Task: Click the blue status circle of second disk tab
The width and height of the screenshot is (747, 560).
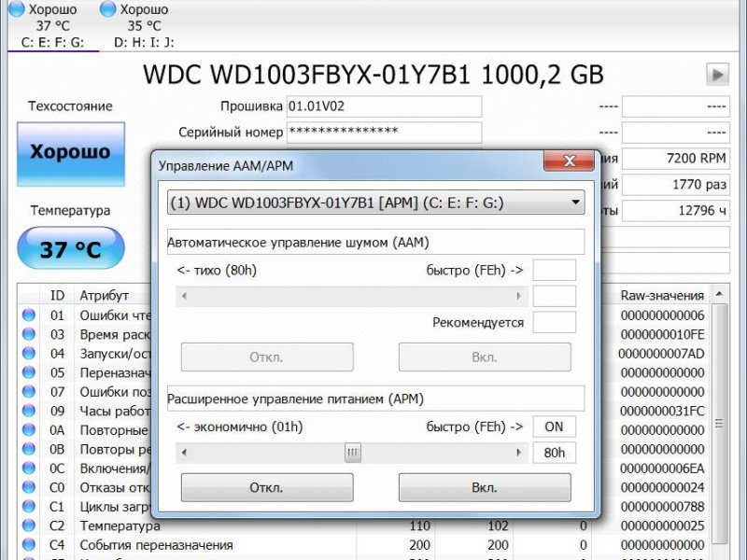Action: (107, 9)
